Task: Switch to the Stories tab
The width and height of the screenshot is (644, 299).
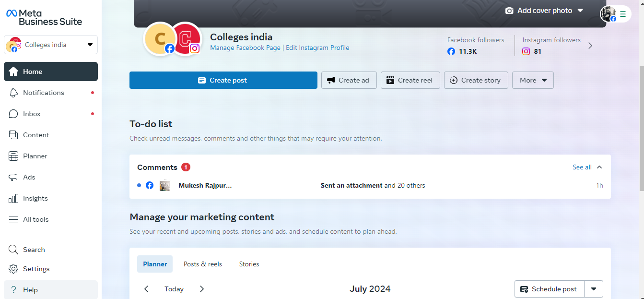Action: point(249,264)
